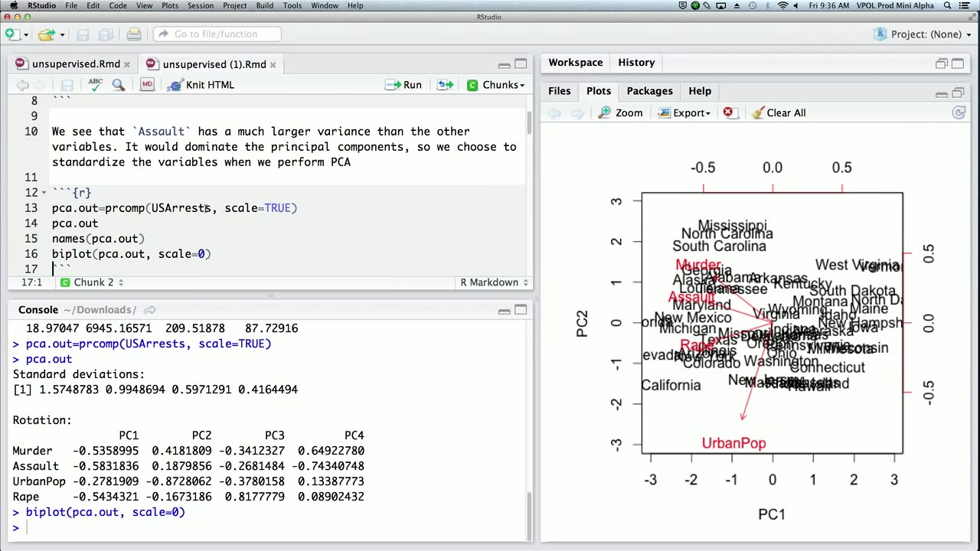Refresh the current plot icon
The image size is (980, 551).
click(959, 113)
